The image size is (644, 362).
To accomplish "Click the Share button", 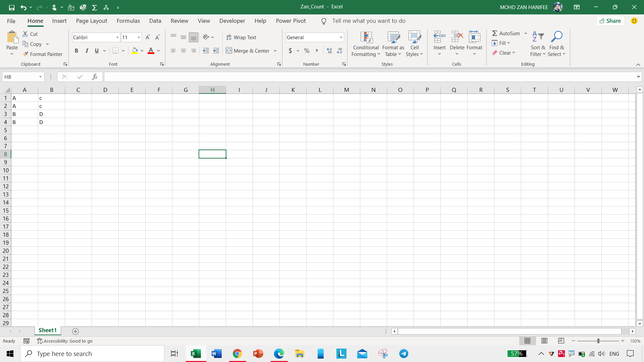I will [x=610, y=20].
